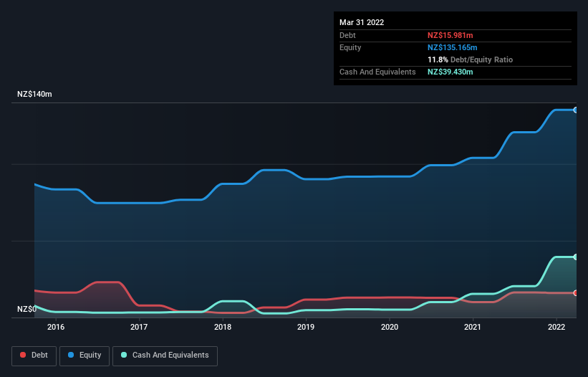
Task: Click the 2016 x-axis label
Action: click(56, 327)
